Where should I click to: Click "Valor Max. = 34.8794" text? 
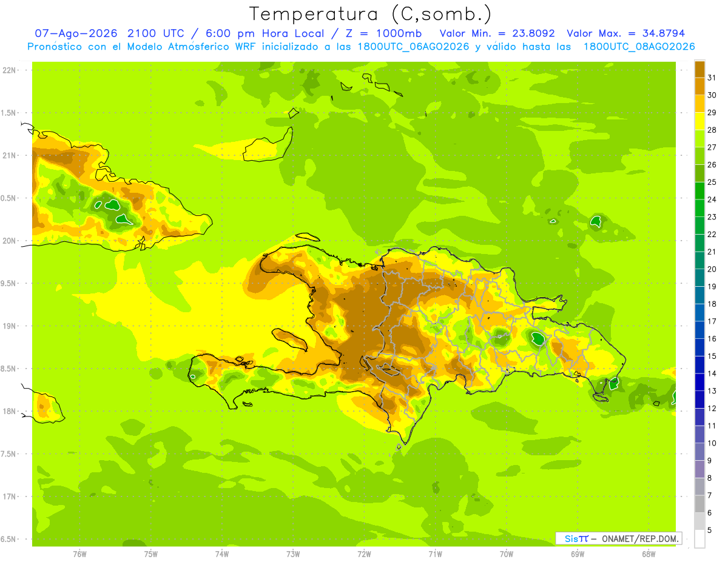626,33
